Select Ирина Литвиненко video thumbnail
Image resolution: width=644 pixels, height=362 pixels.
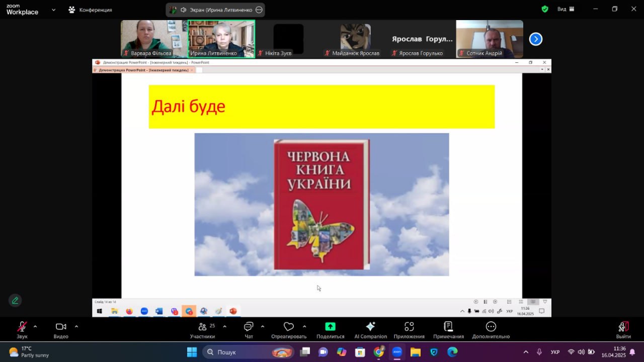click(x=221, y=39)
